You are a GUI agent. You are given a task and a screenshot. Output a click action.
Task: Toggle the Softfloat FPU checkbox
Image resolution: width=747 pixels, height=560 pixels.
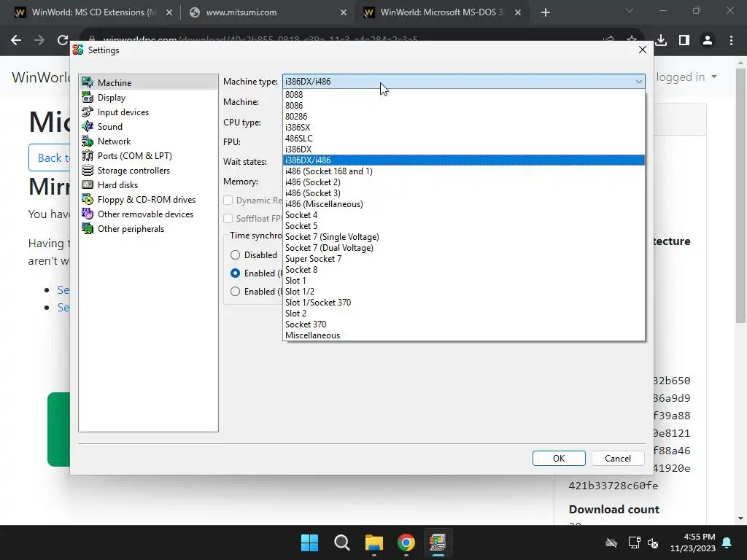pos(228,218)
